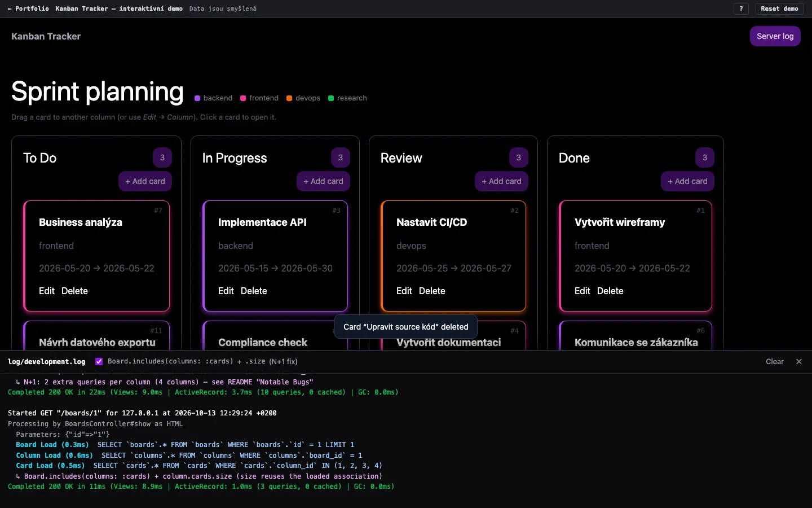812x508 pixels.
Task: Add a card to In Progress column
Action: (323, 181)
